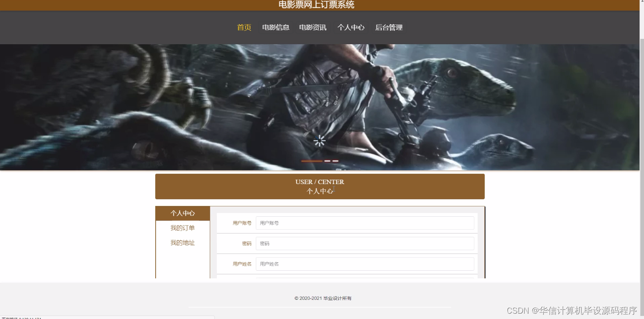The width and height of the screenshot is (644, 319).
Task: Open 我的订单 in the sidebar
Action: pos(182,228)
